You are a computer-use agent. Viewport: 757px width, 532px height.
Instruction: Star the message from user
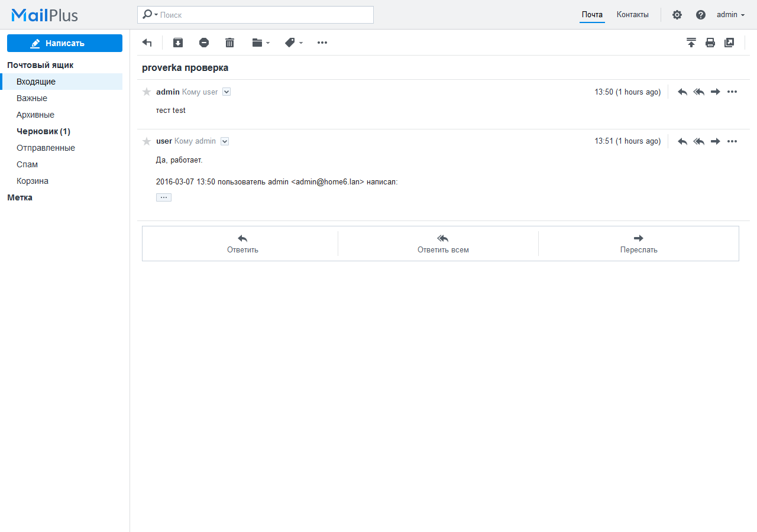147,141
